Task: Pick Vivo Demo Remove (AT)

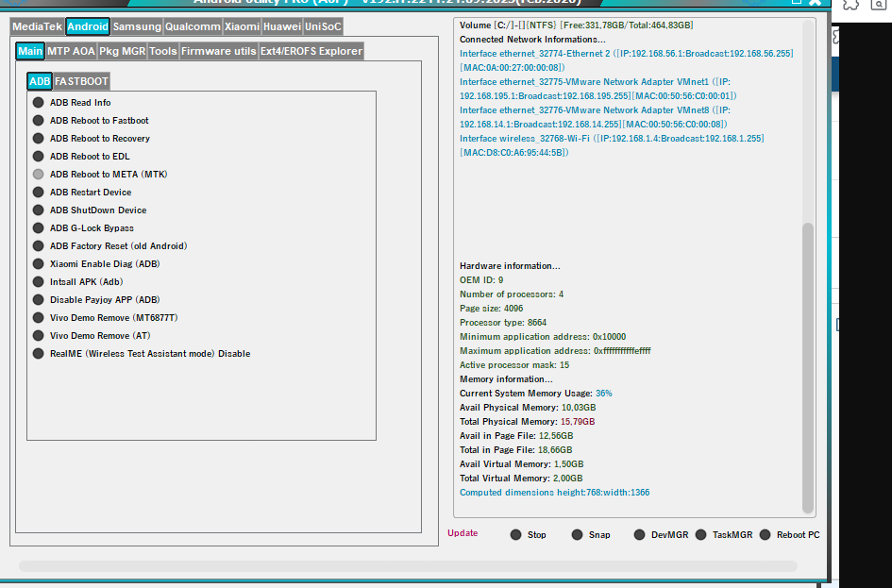Action: pos(92,335)
